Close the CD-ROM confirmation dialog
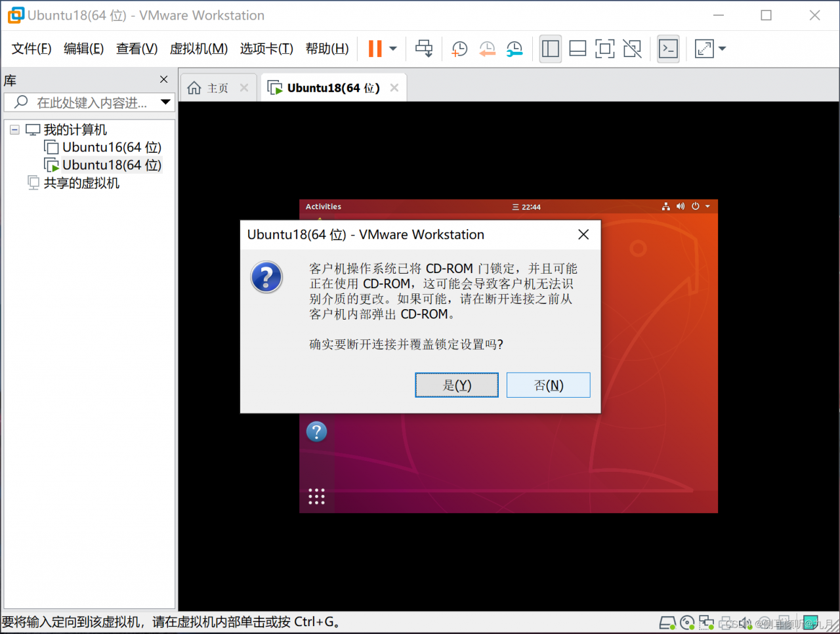 coord(583,234)
